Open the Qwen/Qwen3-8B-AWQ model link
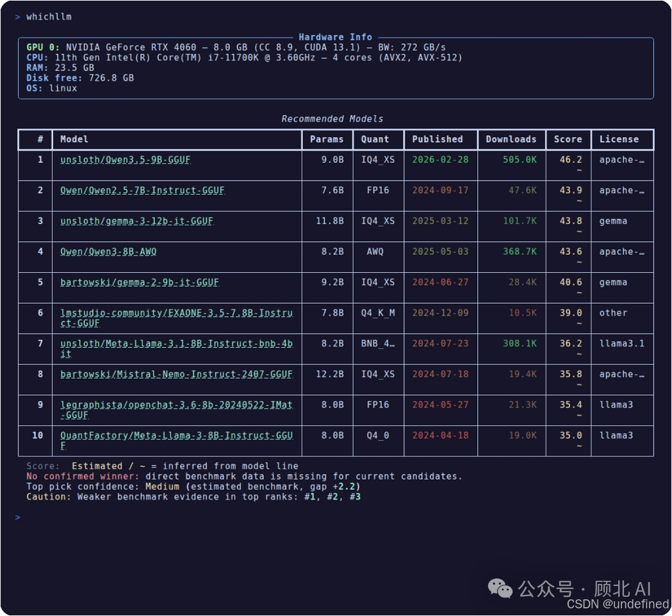The height and width of the screenshot is (616, 672). [108, 252]
